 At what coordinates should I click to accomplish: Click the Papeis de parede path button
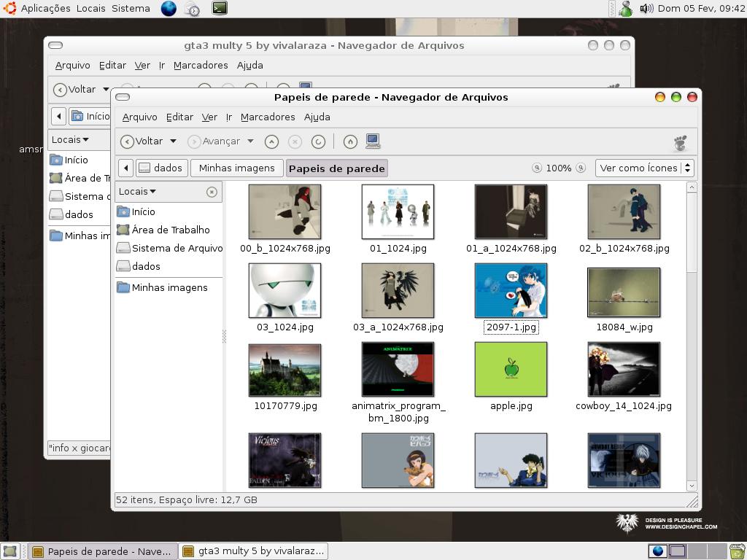pos(337,168)
